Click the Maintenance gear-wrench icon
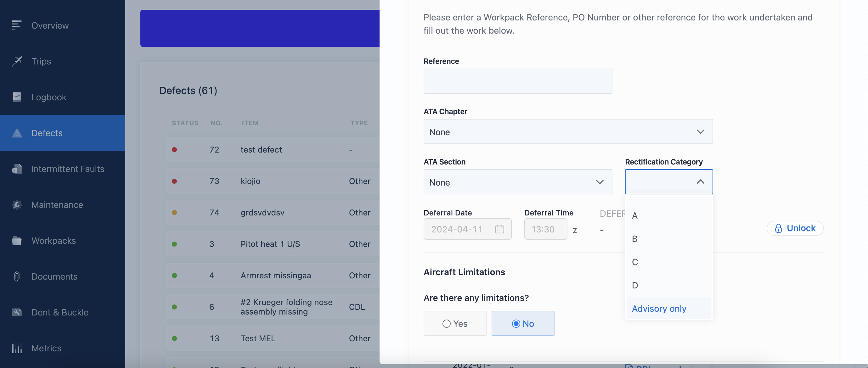This screenshot has height=368, width=868. [x=16, y=205]
